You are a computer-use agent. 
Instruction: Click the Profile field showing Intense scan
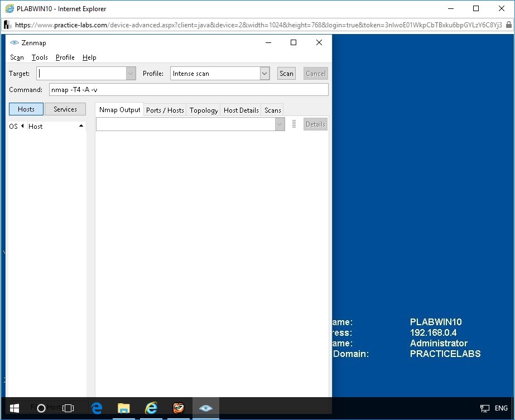coord(215,74)
